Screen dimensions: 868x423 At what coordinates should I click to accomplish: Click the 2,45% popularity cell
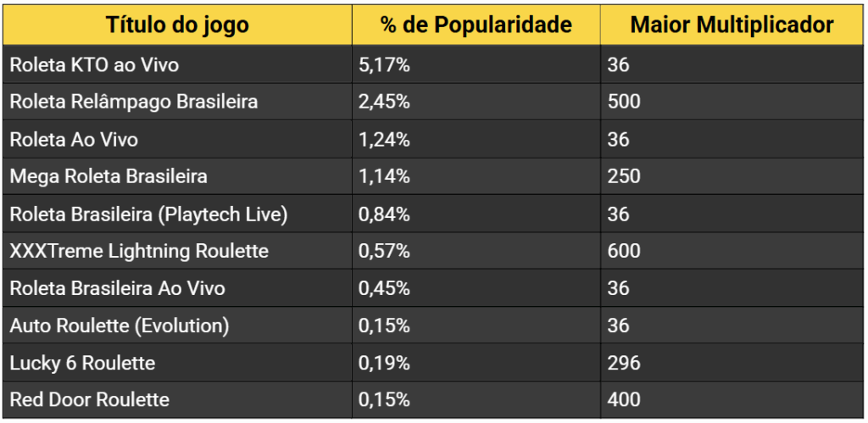(x=385, y=102)
